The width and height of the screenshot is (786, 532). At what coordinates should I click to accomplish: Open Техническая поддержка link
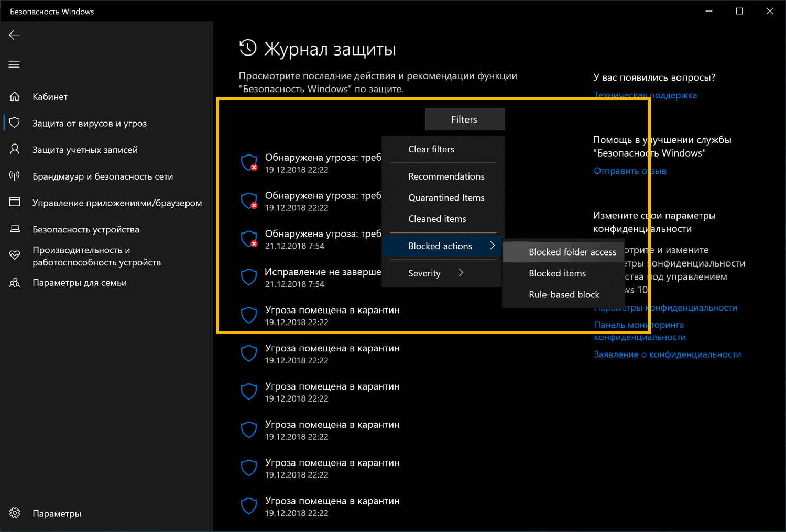click(645, 95)
